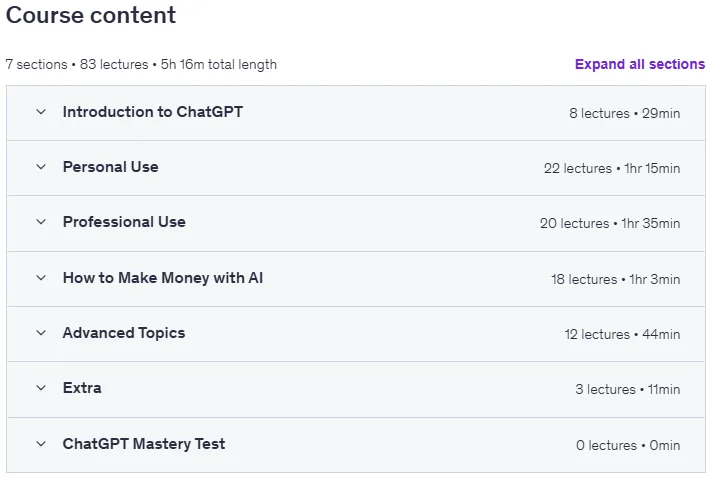
Task: Toggle the chevron arrow for Professional Use
Action: 41,222
